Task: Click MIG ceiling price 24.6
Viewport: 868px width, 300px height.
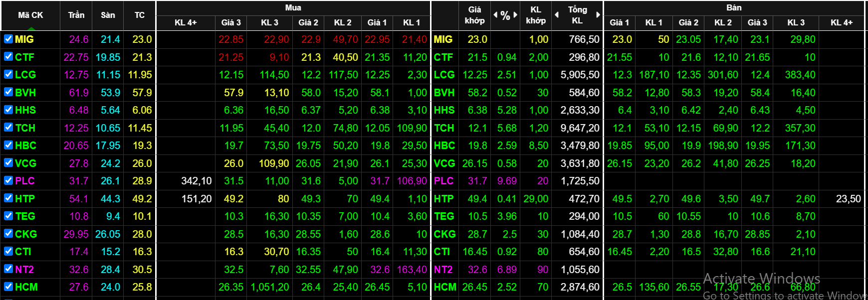Action: click(79, 39)
